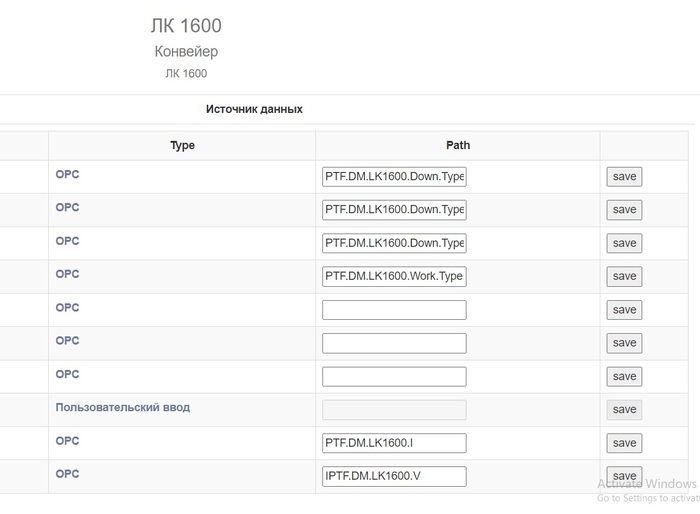Focus the second empty Path input
The height and width of the screenshot is (514, 700).
coord(394,343)
